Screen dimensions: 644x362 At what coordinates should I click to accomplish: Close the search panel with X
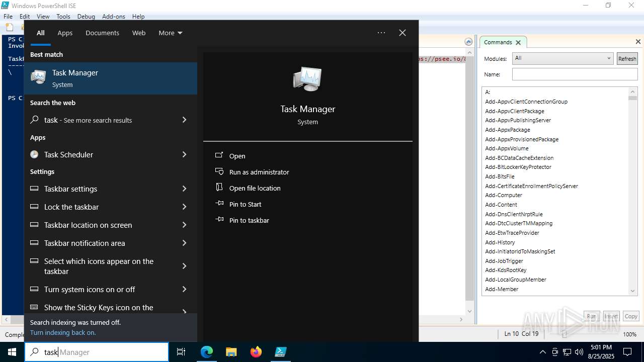click(x=403, y=33)
